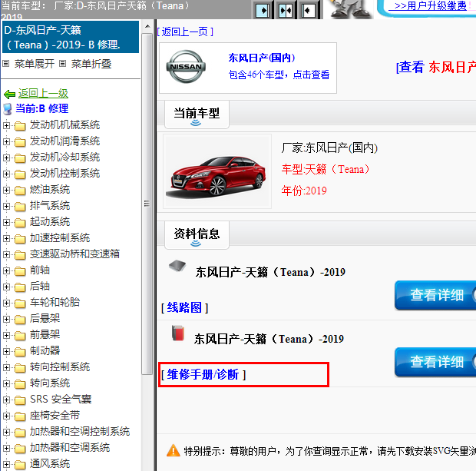
Task: Click the folder icon for SRS 安全气囊
Action: click(20, 400)
